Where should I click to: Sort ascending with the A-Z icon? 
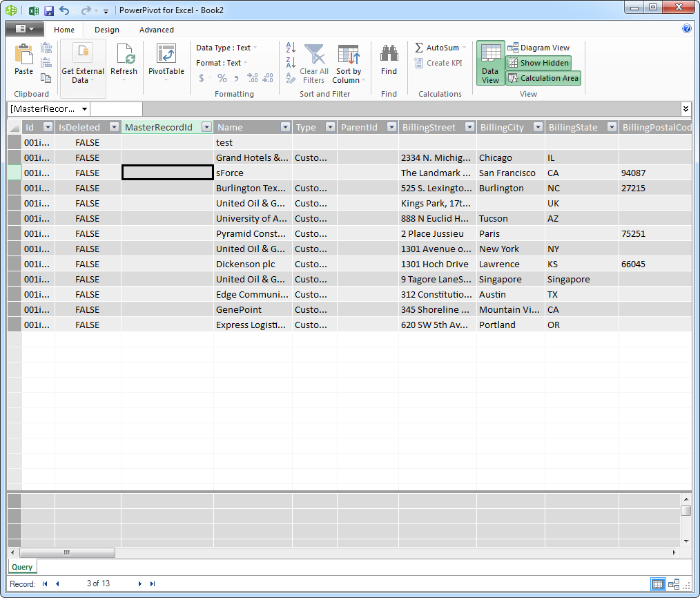click(291, 47)
